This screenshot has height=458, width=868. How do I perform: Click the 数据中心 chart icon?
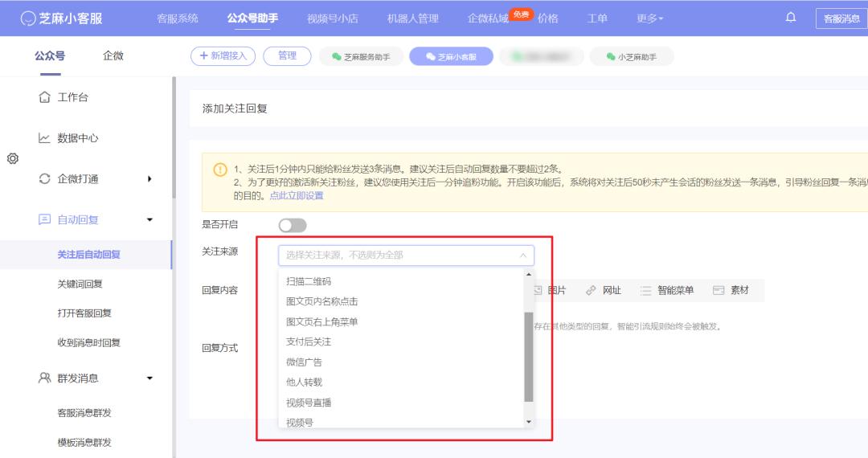[x=44, y=138]
